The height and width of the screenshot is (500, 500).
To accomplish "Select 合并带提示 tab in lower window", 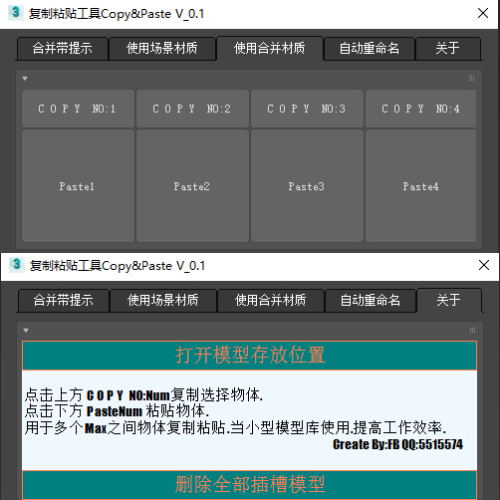I will point(64,301).
